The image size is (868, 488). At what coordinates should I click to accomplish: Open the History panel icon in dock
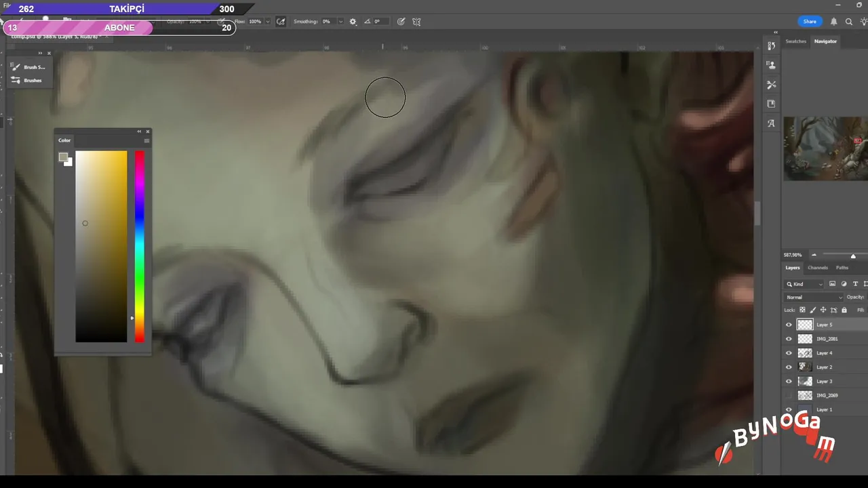tap(771, 46)
